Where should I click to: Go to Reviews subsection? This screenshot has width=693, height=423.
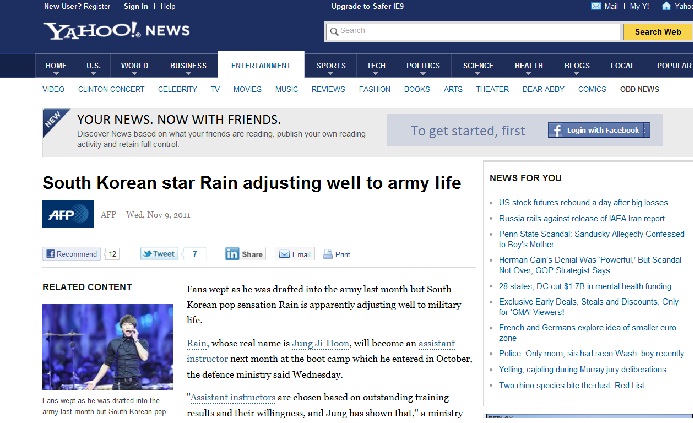pyautogui.click(x=328, y=89)
